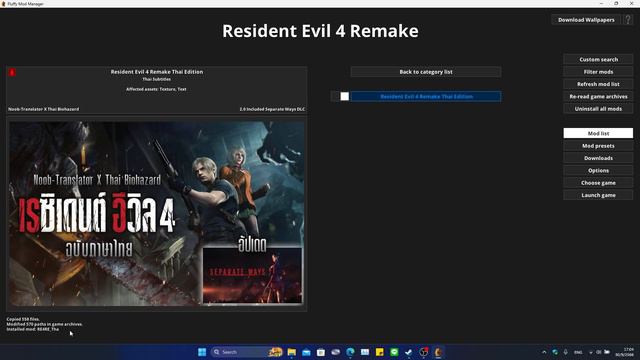Click '2.0 Included Separate Ways DLC' version text

[272, 109]
